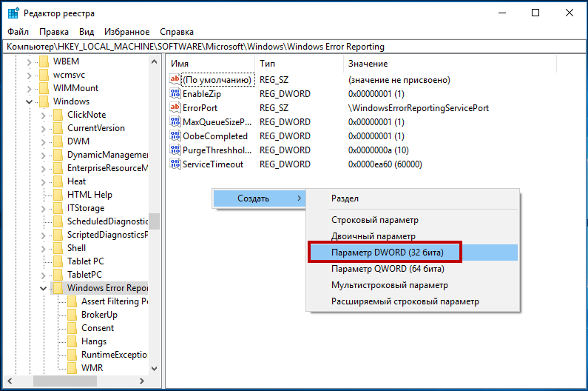Image resolution: width=588 pixels, height=391 pixels.
Task: Select the Heat folder icon
Action: point(58,181)
